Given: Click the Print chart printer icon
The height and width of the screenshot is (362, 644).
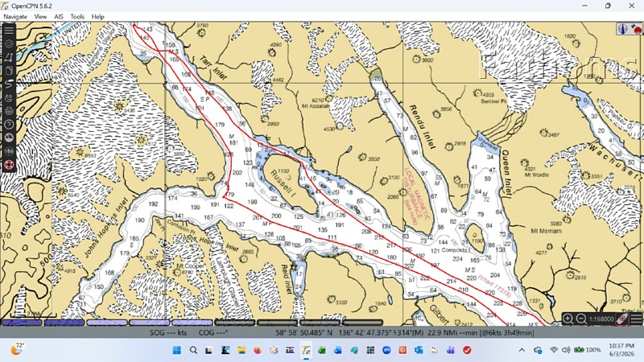Looking at the screenshot, I should click(9, 111).
